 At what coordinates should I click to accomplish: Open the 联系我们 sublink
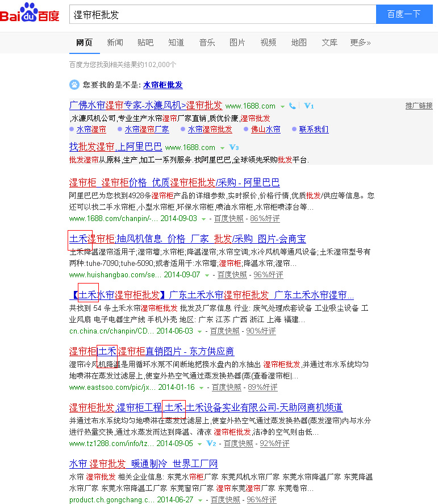tap(314, 129)
